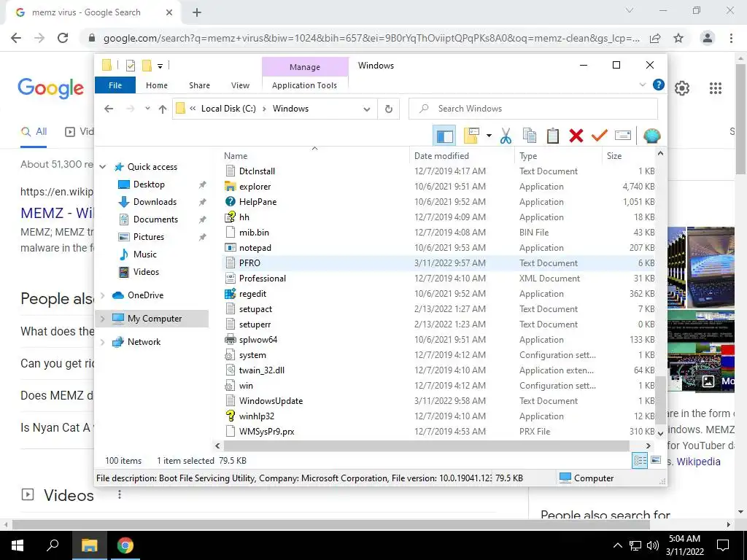This screenshot has height=560, width=747.
Task: Click the file list vertical scrollbar thumb
Action: coord(660,400)
